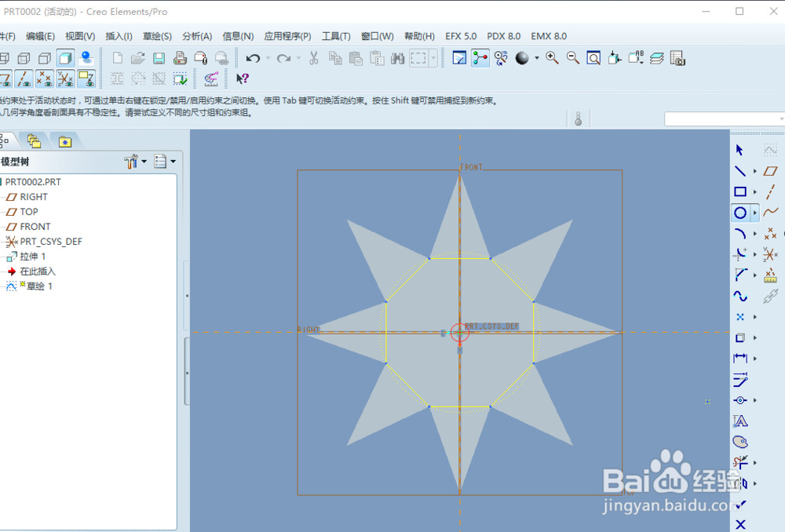Open model tree show dropdown
Image resolution: width=785 pixels, height=532 pixels.
click(165, 161)
